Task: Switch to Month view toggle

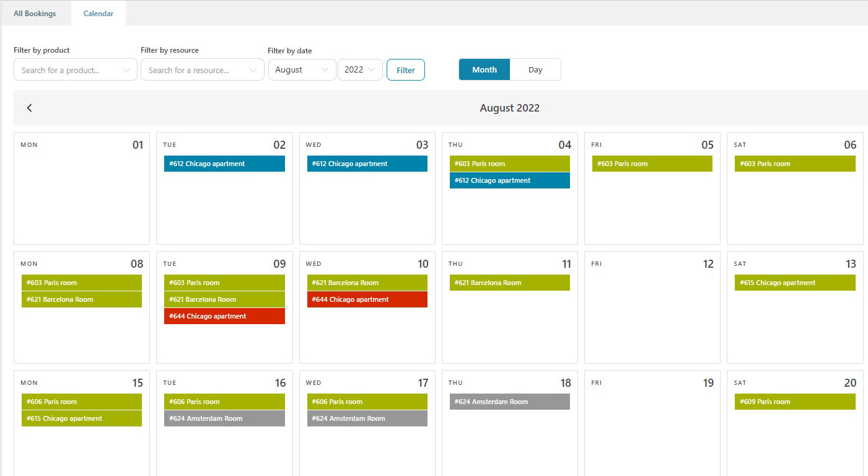Action: [484, 70]
